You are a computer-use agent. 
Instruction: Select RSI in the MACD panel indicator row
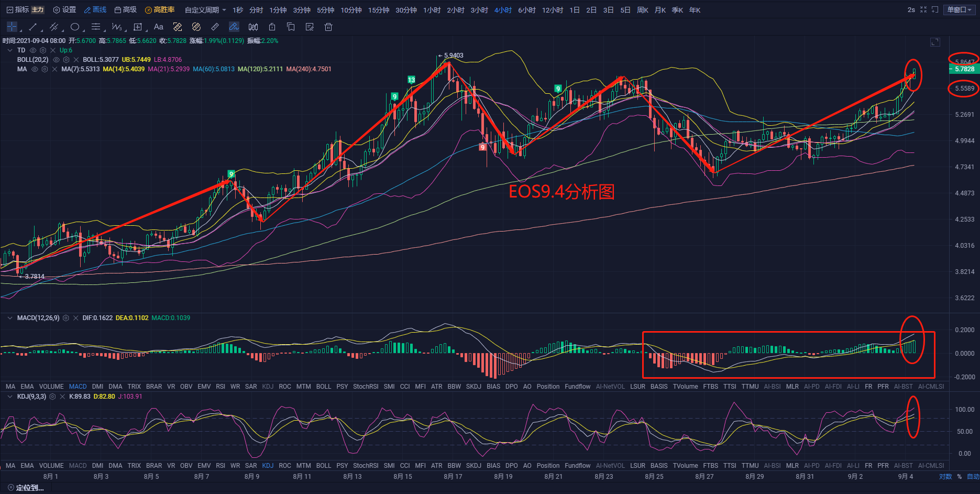221,387
